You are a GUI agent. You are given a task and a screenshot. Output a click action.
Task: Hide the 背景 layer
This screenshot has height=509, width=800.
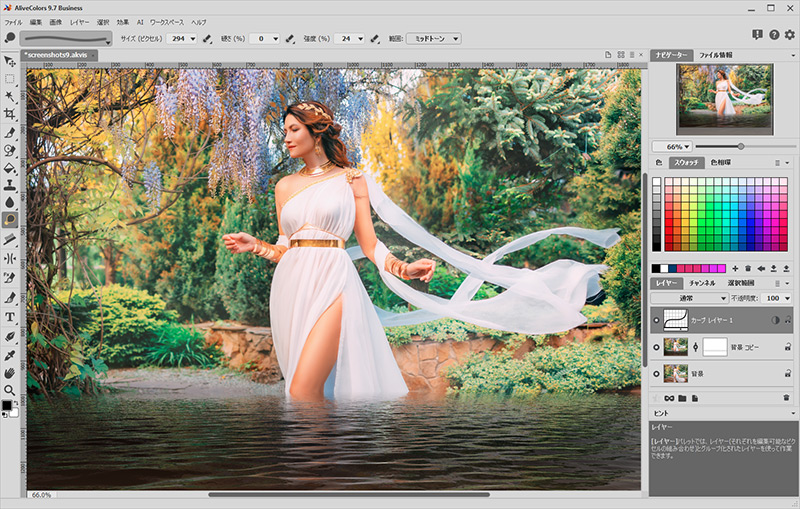click(656, 374)
